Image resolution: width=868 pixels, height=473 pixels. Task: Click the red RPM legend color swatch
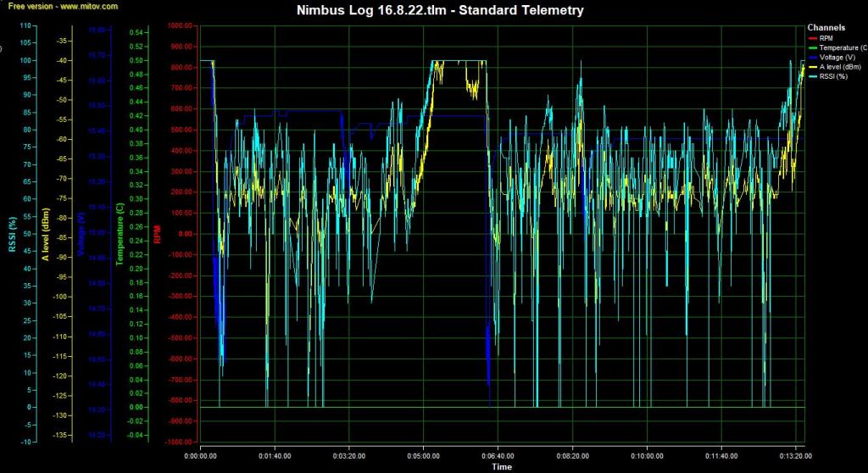click(x=813, y=38)
